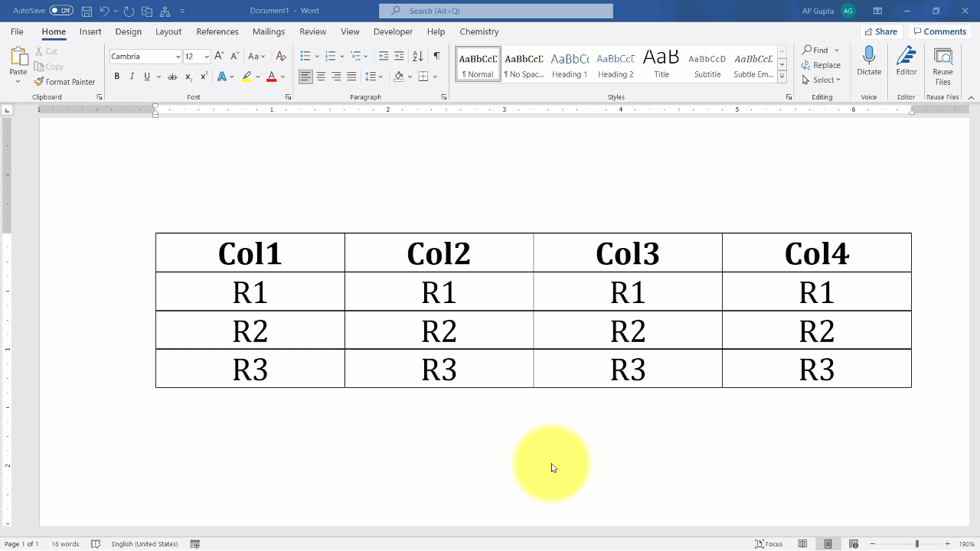The image size is (980, 551).
Task: Open the Developer ribbon tab
Action: [393, 31]
